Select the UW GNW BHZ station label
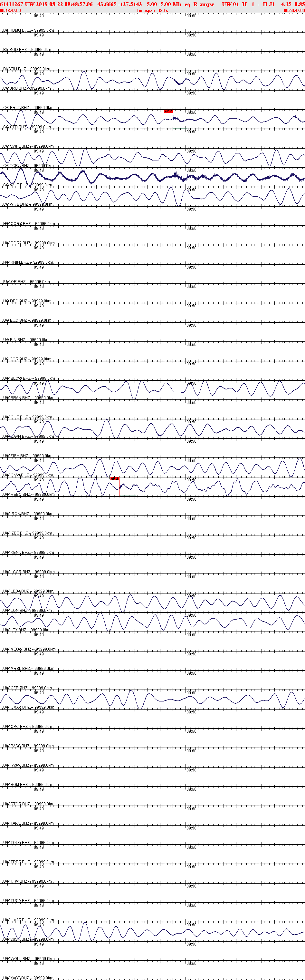The image size is (305, 980). point(28,475)
